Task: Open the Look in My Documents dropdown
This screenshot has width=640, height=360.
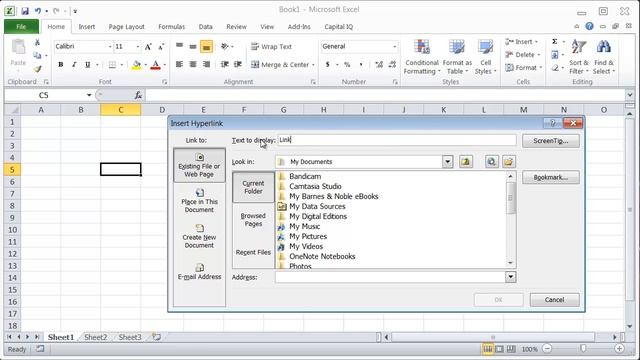Action: pos(447,162)
